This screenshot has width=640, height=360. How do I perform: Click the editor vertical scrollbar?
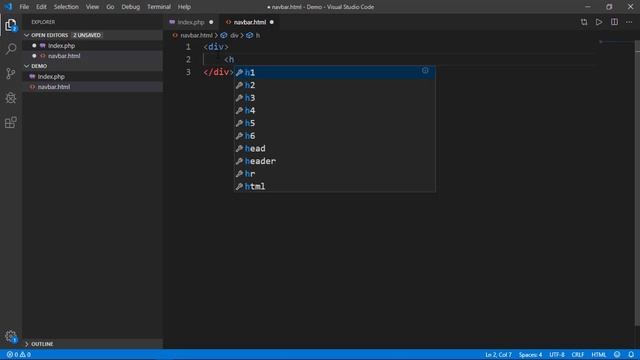[x=637, y=184]
